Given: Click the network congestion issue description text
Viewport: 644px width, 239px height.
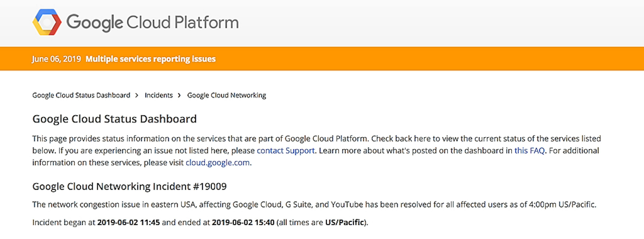Looking at the screenshot, I should pyautogui.click(x=314, y=205).
